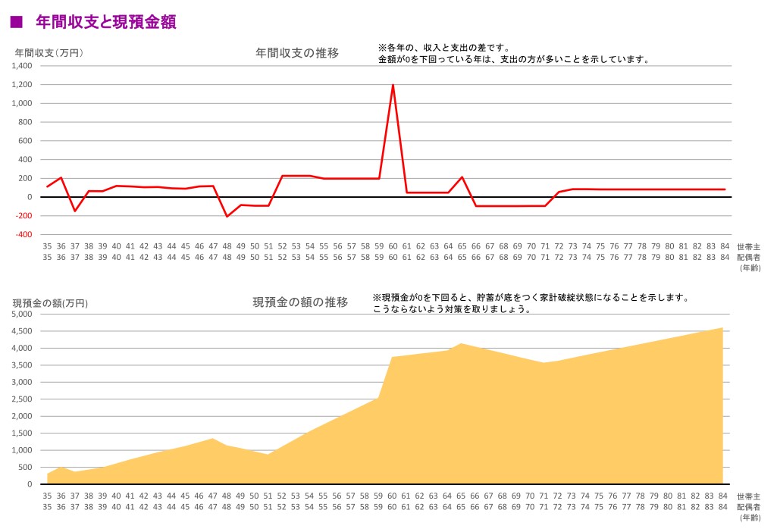Click the purple square bullet beside the heading

[x=14, y=23]
